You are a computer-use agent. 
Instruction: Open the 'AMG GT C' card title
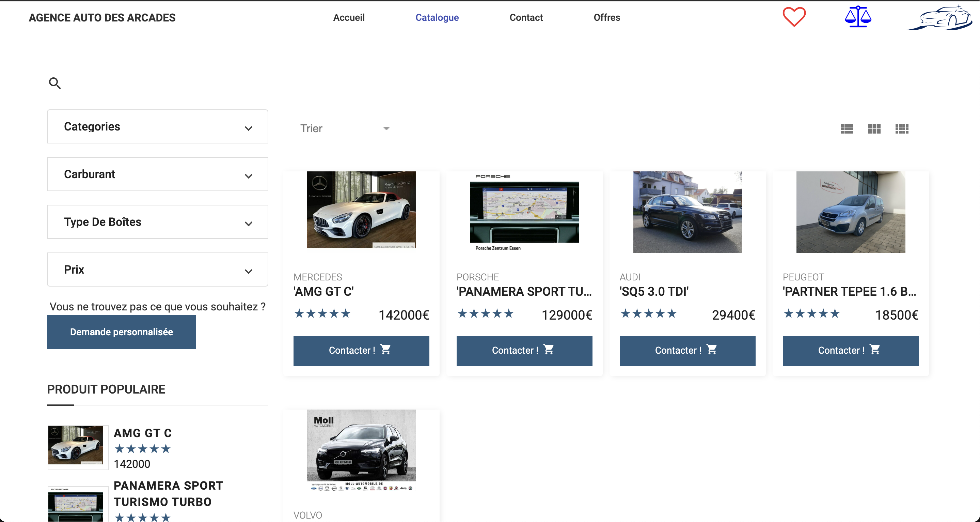[x=323, y=292]
